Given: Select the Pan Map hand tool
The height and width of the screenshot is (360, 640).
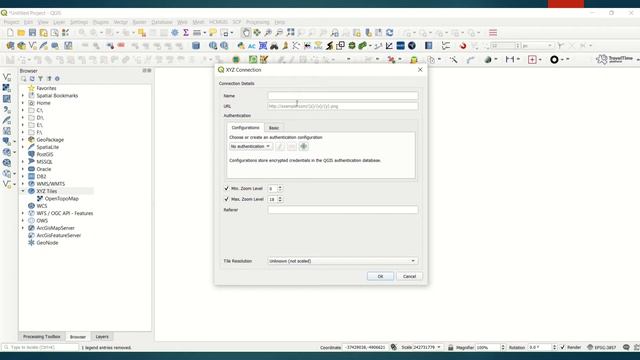Looking at the screenshot, I should tap(246, 33).
